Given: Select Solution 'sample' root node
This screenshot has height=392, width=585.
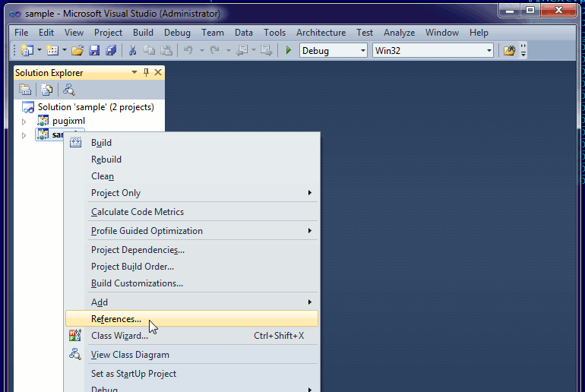Looking at the screenshot, I should coord(95,107).
